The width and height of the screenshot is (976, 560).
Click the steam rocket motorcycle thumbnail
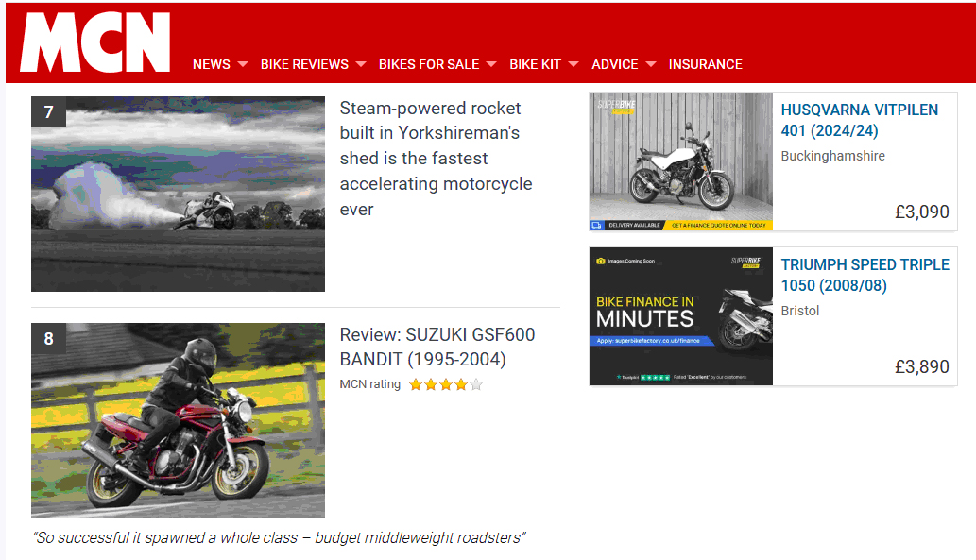click(x=178, y=194)
